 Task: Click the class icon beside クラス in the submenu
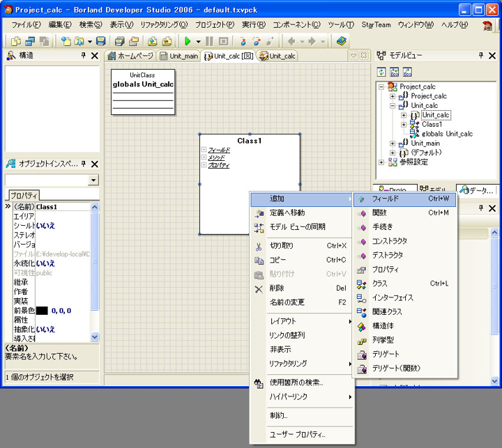point(361,284)
